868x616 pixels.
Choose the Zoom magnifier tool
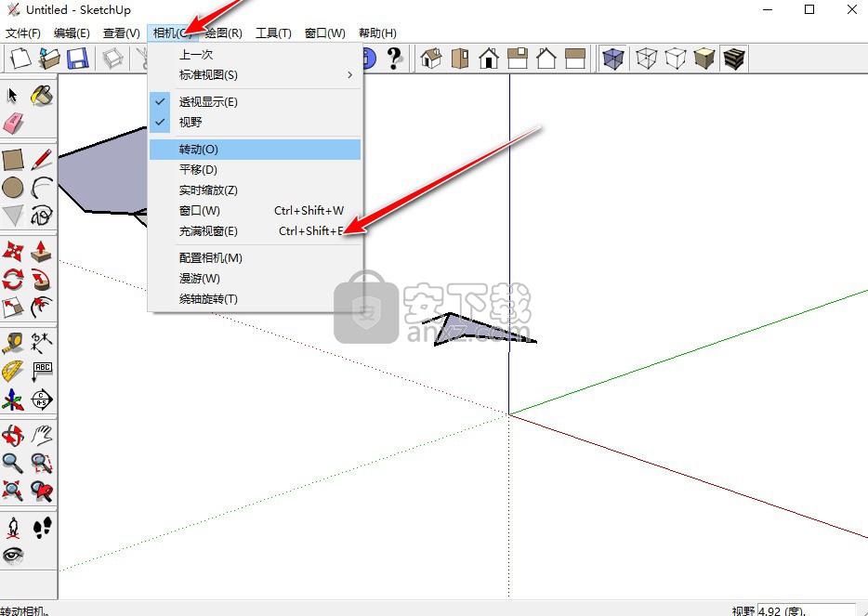click(13, 464)
